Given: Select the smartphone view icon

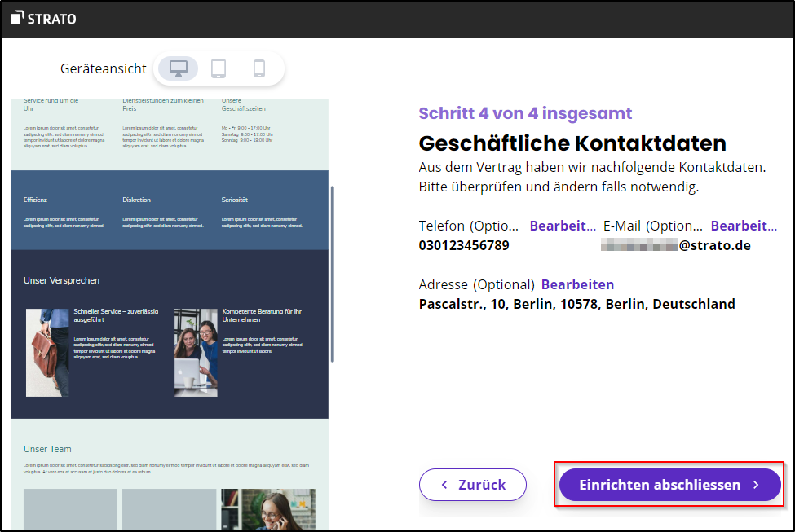Looking at the screenshot, I should point(259,68).
